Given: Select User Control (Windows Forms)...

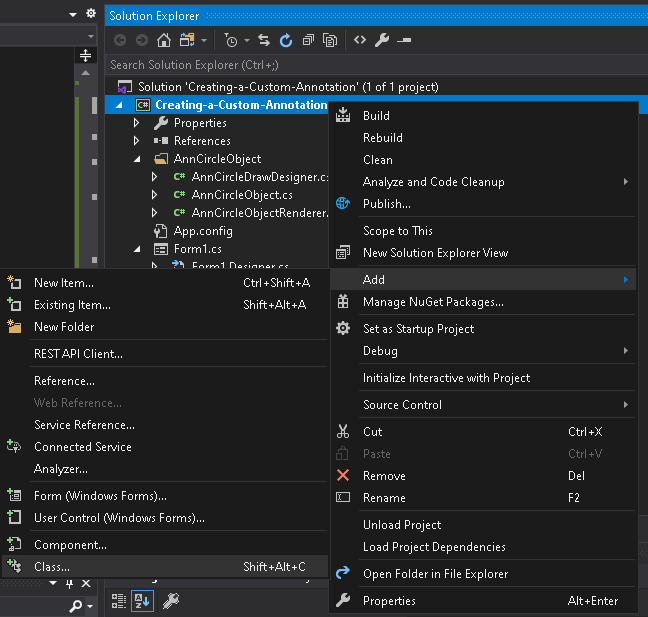Looking at the screenshot, I should pos(164,518).
